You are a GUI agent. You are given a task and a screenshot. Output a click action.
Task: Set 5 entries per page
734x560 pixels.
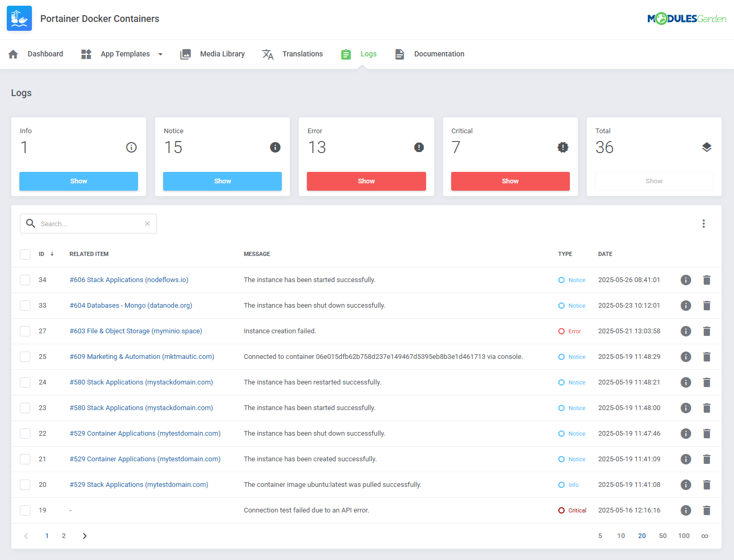(600, 536)
